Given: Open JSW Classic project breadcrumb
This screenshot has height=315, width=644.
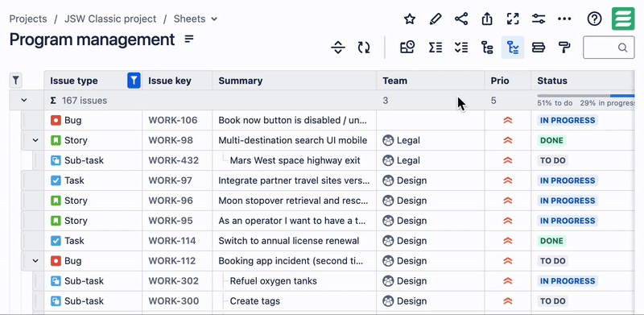Looking at the screenshot, I should point(110,19).
